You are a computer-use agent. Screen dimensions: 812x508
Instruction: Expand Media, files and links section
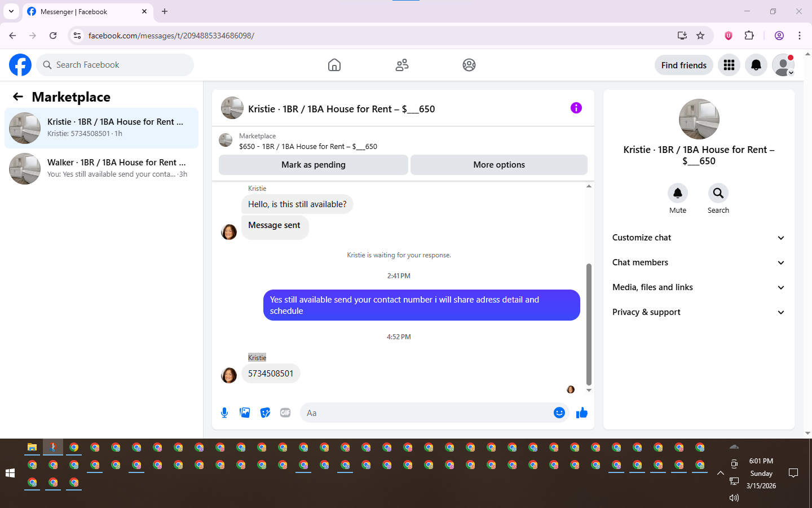coord(699,287)
